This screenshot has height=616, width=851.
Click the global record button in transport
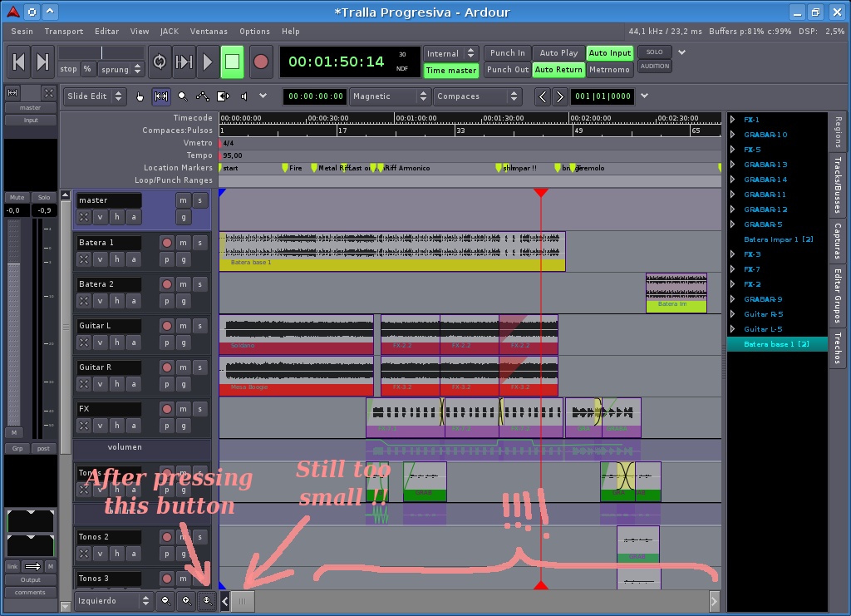[x=261, y=62]
